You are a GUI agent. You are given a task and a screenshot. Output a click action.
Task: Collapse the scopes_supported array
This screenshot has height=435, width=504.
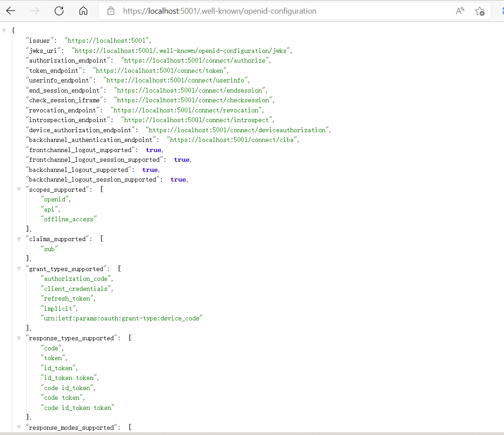19,189
